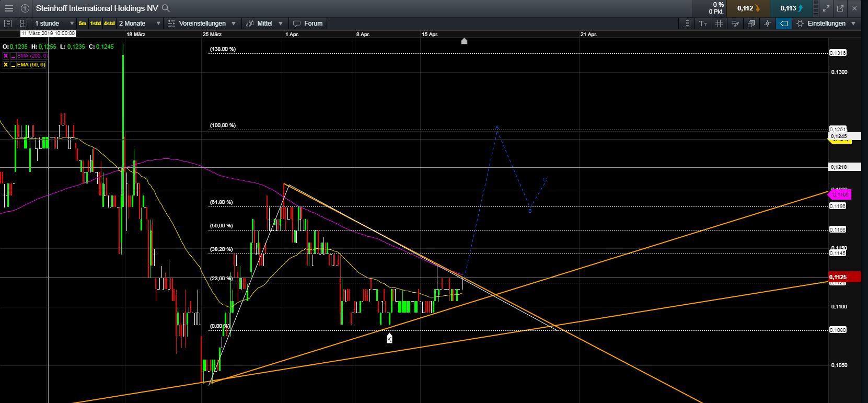Open instrument search with the magnifier icon
Image resolution: width=868 pixels, height=403 pixels.
(166, 8)
